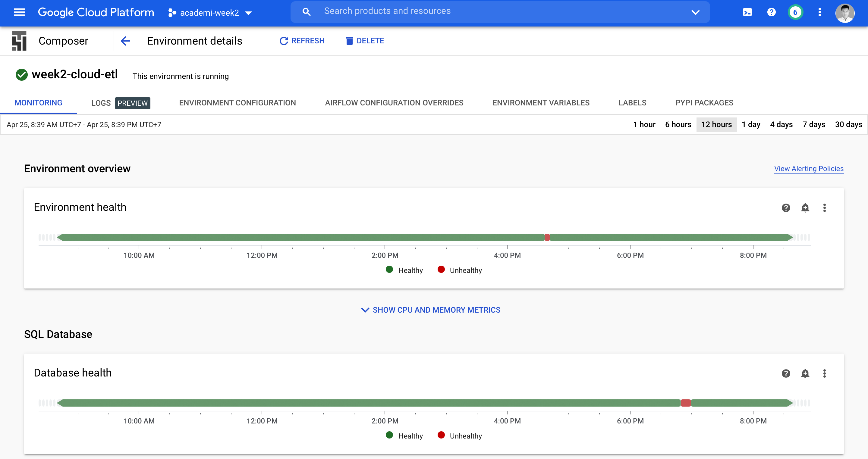Expand the search bar chevron
Viewport: 868px width, 459px height.
click(x=696, y=12)
